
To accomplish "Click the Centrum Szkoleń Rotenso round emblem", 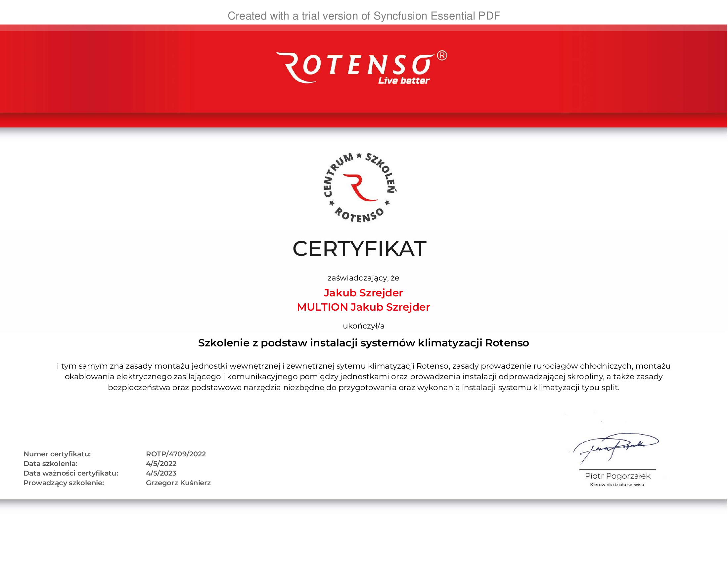I will 360,187.
